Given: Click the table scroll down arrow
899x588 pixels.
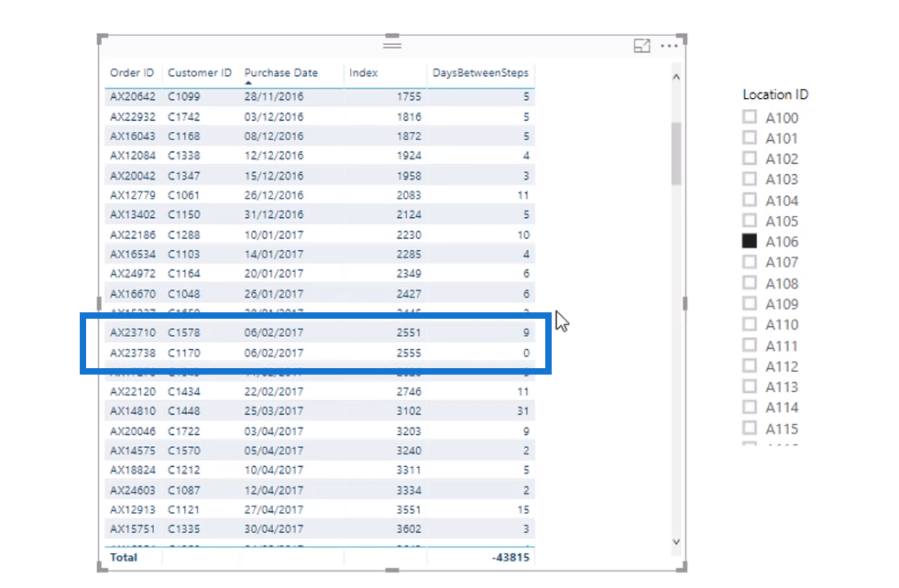Looking at the screenshot, I should tap(676, 541).
